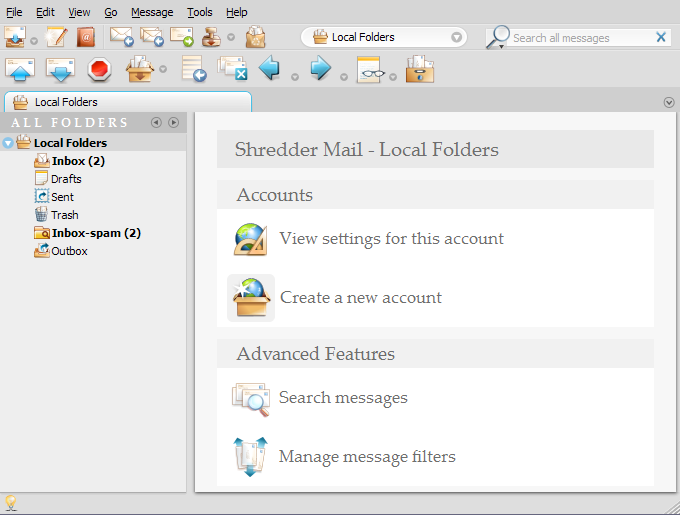The width and height of the screenshot is (680, 515).
Task: Click the File message box icon
Action: pyautogui.click(x=140, y=69)
